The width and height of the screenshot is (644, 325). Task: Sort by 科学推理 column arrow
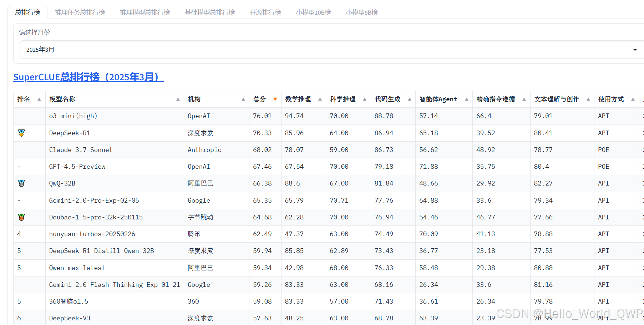tap(365, 99)
